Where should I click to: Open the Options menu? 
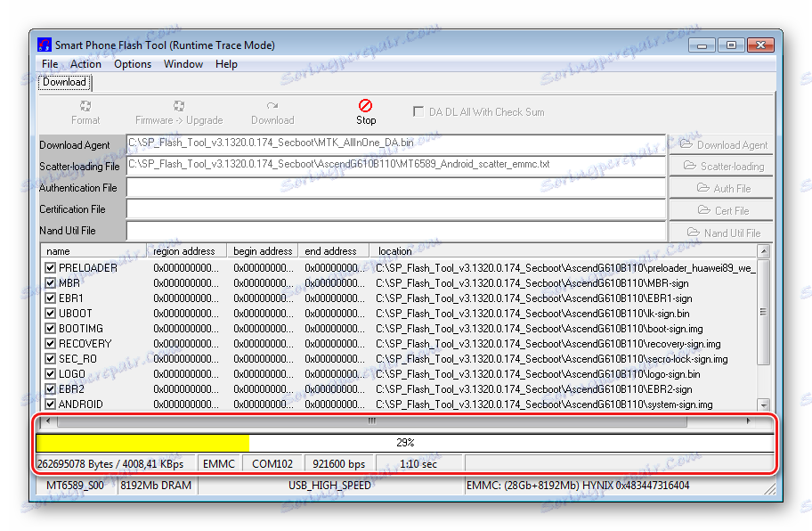tap(133, 64)
